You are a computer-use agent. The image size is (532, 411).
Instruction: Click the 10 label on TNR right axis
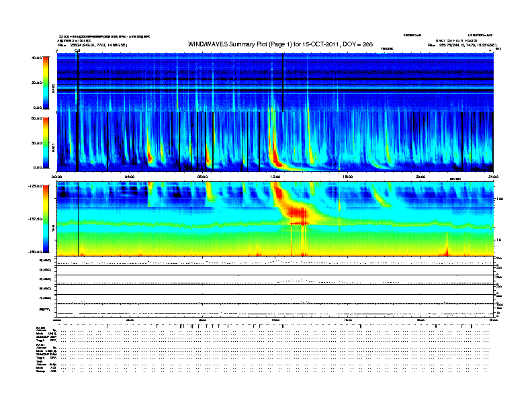(x=498, y=240)
